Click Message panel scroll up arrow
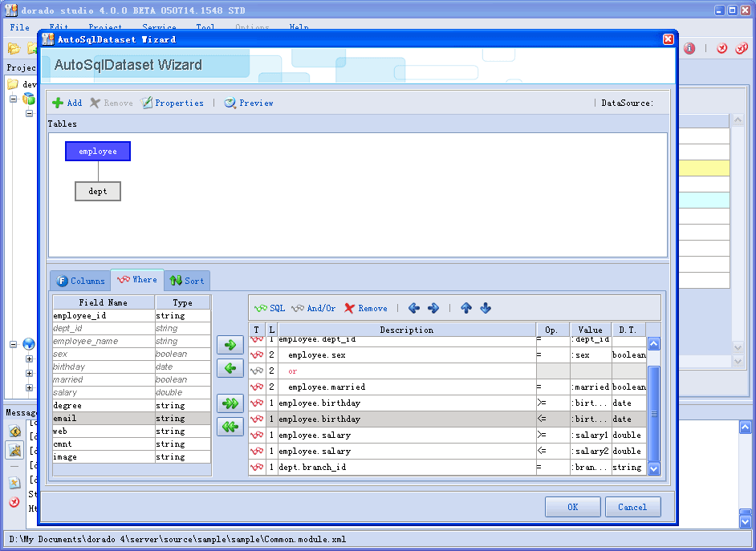This screenshot has width=756, height=551. tap(745, 427)
